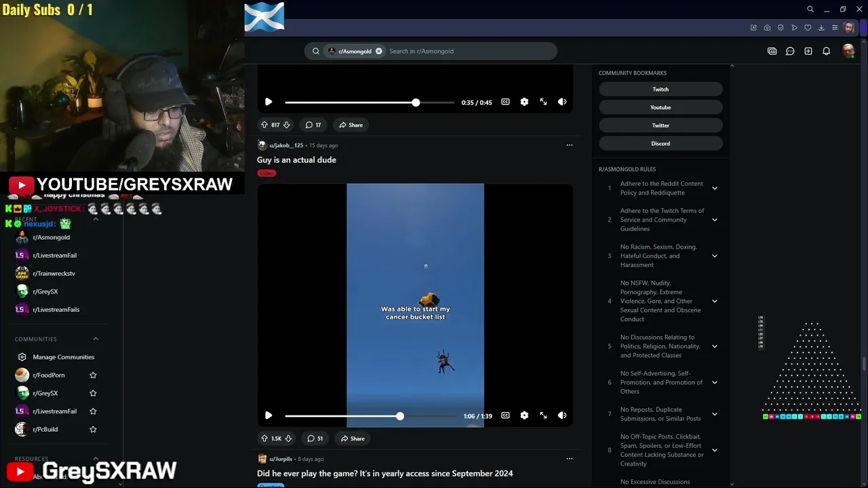The image size is (868, 488).
Task: Expand rule 6 No Self-Advertising
Action: click(715, 382)
